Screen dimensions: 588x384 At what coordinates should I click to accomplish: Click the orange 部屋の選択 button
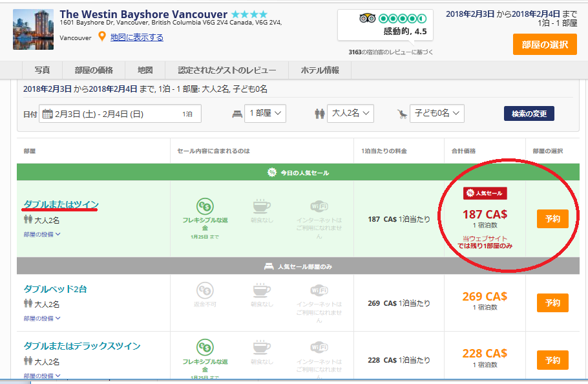click(545, 45)
